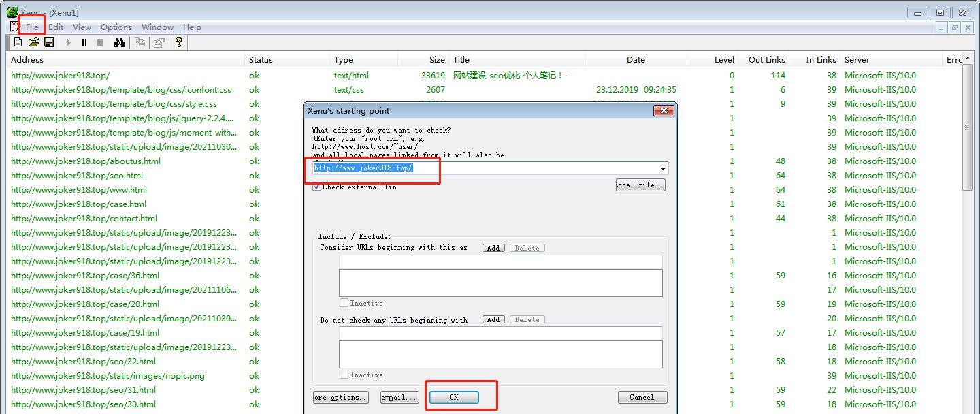Click the New document toolbar icon
Screen dimensions: 980x414
click(x=18, y=42)
